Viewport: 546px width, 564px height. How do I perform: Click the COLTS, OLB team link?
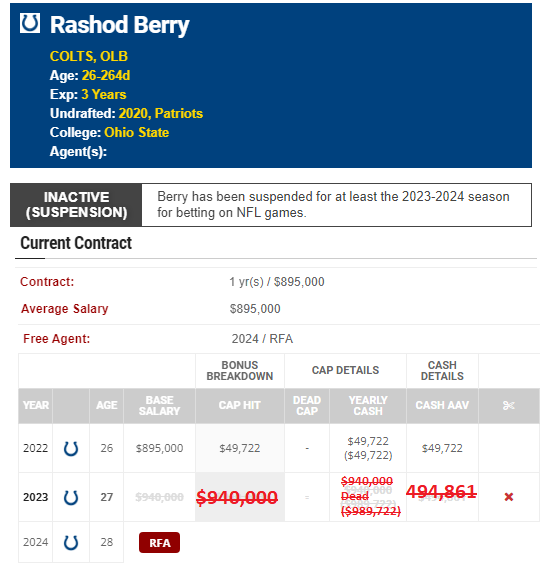click(x=89, y=56)
